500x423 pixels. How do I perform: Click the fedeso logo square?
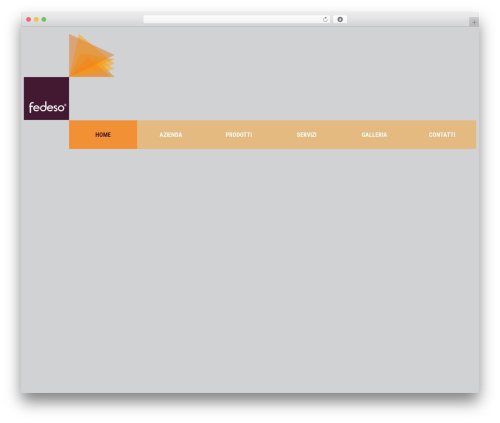click(x=46, y=98)
